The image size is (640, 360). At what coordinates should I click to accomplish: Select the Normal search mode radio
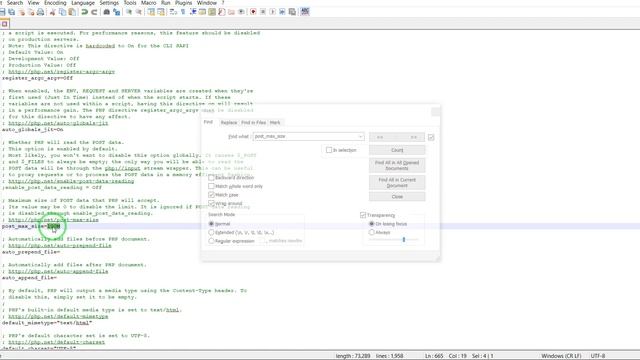tap(211, 224)
